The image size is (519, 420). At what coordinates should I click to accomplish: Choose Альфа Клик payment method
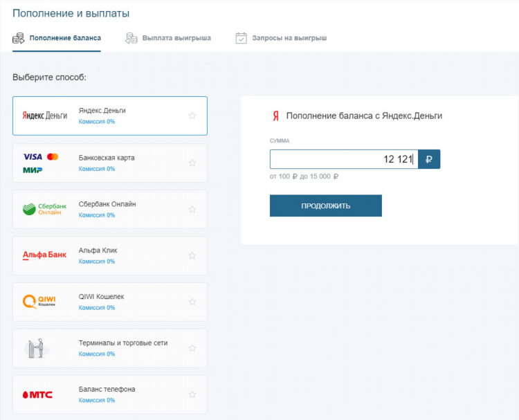(x=110, y=255)
